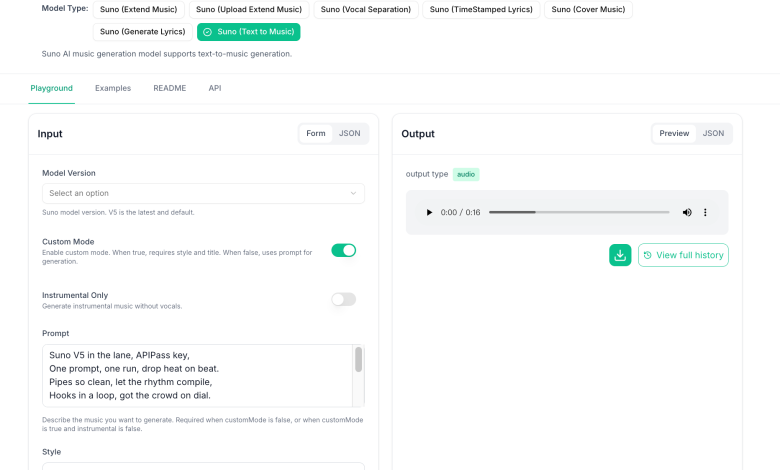Choose Suno (Extend Music) model type
This screenshot has height=470, width=780.
click(x=138, y=10)
